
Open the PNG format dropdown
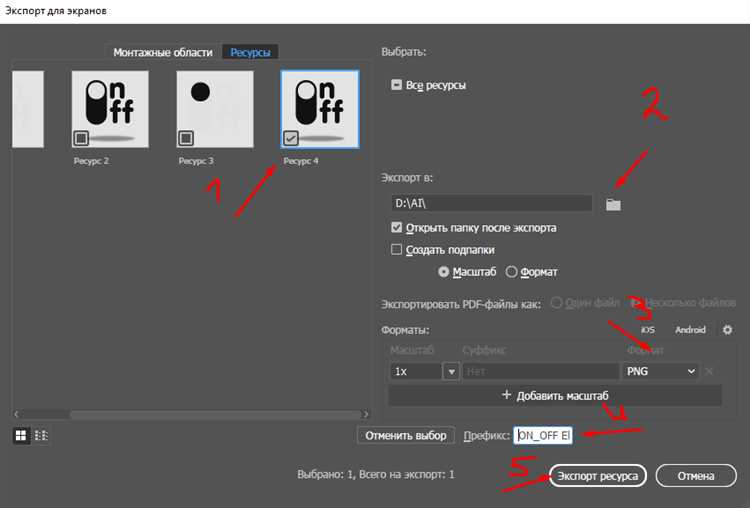click(x=660, y=371)
